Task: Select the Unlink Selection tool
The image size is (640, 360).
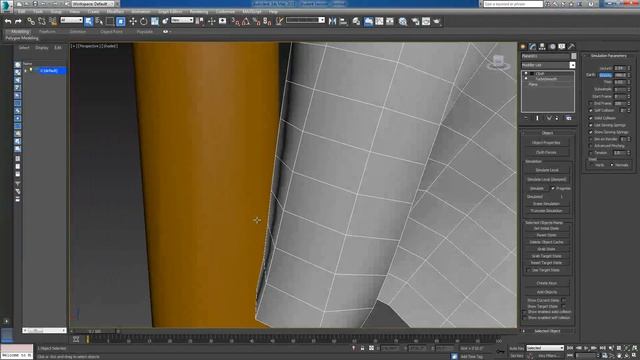Action: tap(42, 21)
